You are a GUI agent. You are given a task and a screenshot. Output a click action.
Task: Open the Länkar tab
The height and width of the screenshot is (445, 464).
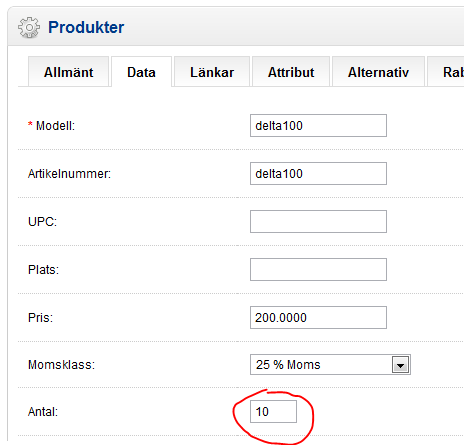coord(212,72)
